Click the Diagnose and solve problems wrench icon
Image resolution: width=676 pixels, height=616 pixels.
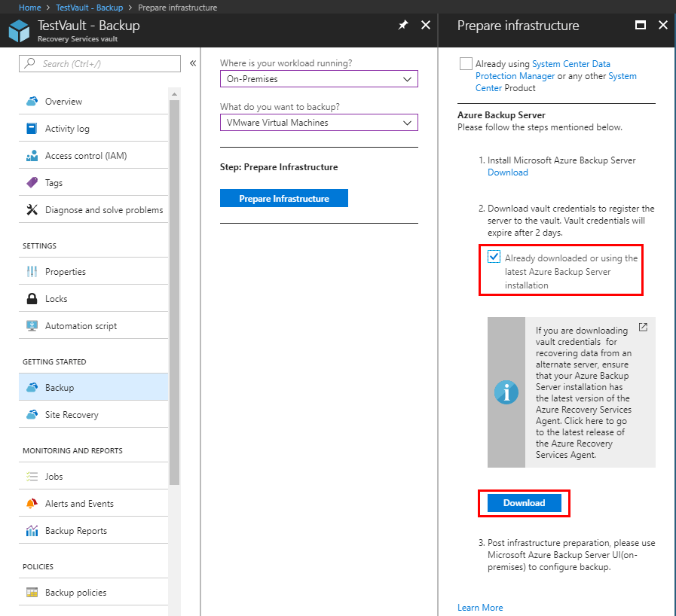coord(32,210)
